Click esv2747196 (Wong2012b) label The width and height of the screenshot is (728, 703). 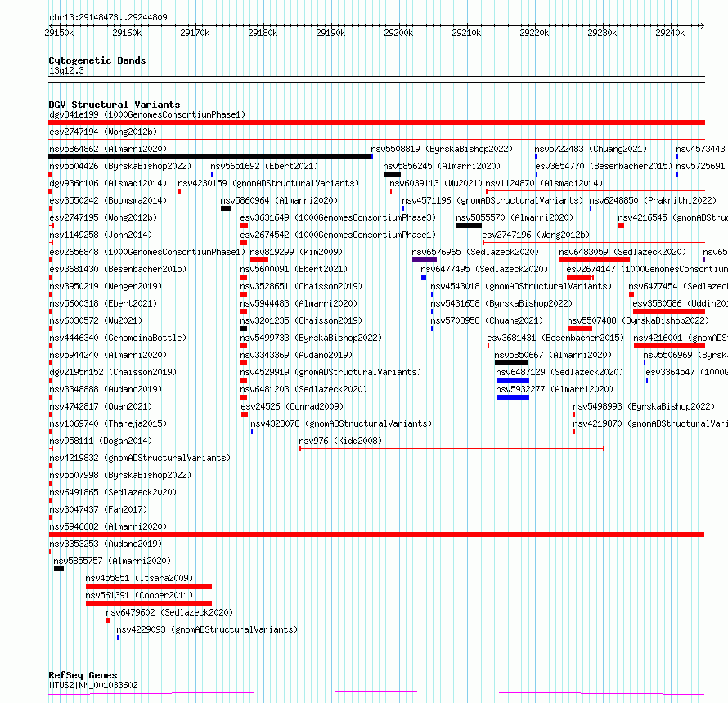tap(537, 235)
